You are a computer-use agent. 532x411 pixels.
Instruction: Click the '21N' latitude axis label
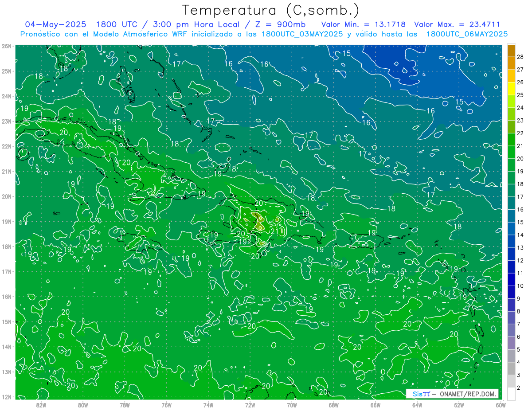tap(7, 171)
